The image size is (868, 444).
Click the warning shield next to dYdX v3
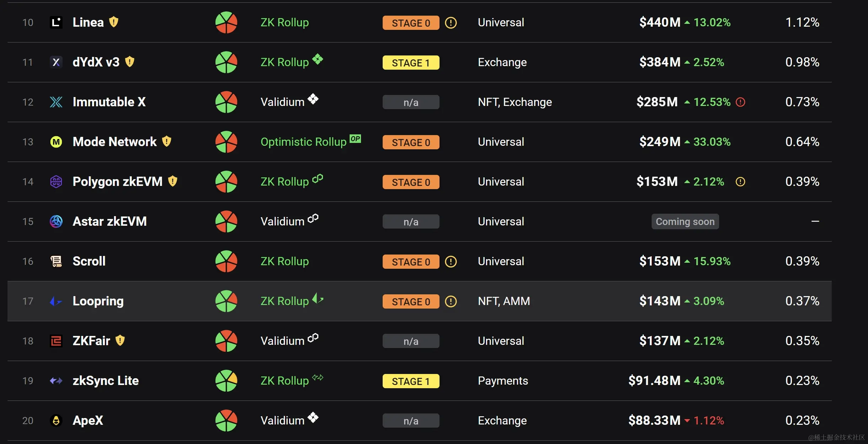click(x=130, y=62)
